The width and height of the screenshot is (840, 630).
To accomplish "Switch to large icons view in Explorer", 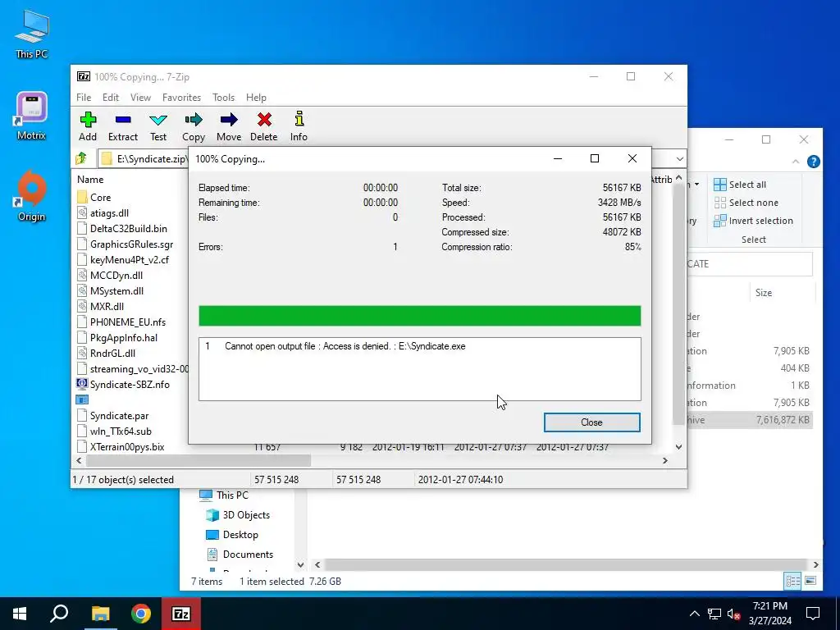I will 810,581.
